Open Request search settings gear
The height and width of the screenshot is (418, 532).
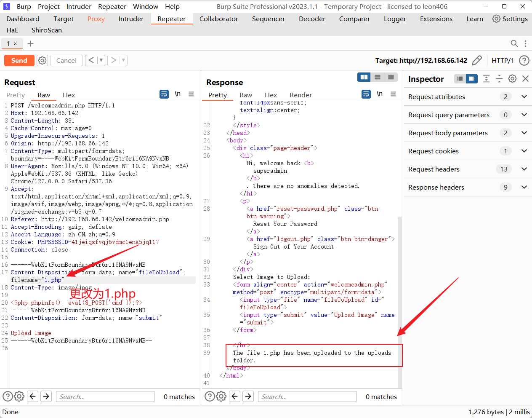19,396
